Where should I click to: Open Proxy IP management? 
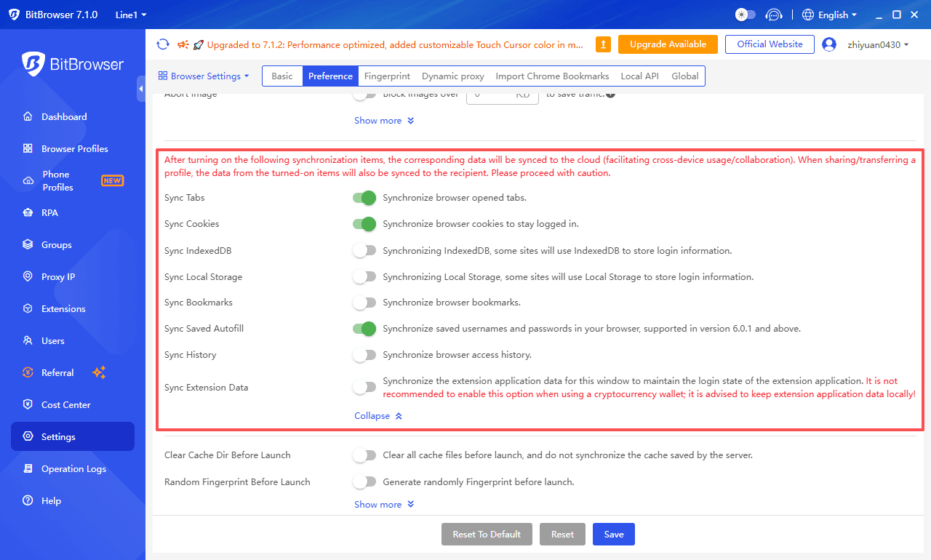[x=58, y=276]
